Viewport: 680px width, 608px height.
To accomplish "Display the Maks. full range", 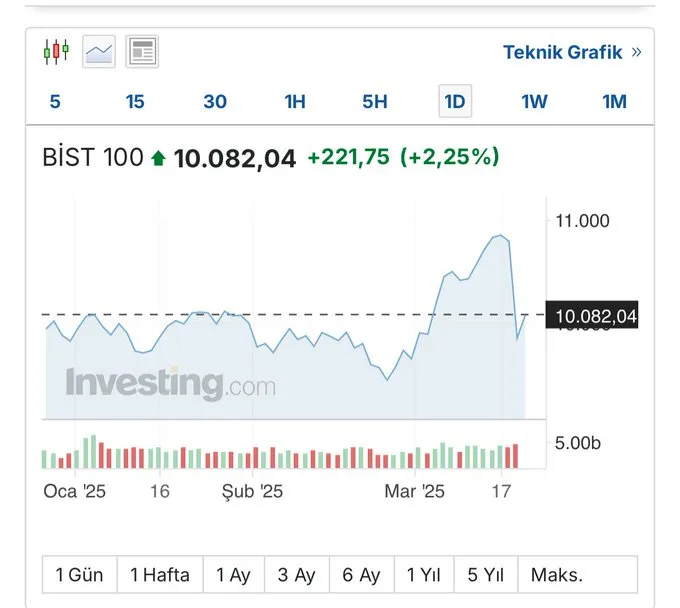I will click(x=557, y=575).
